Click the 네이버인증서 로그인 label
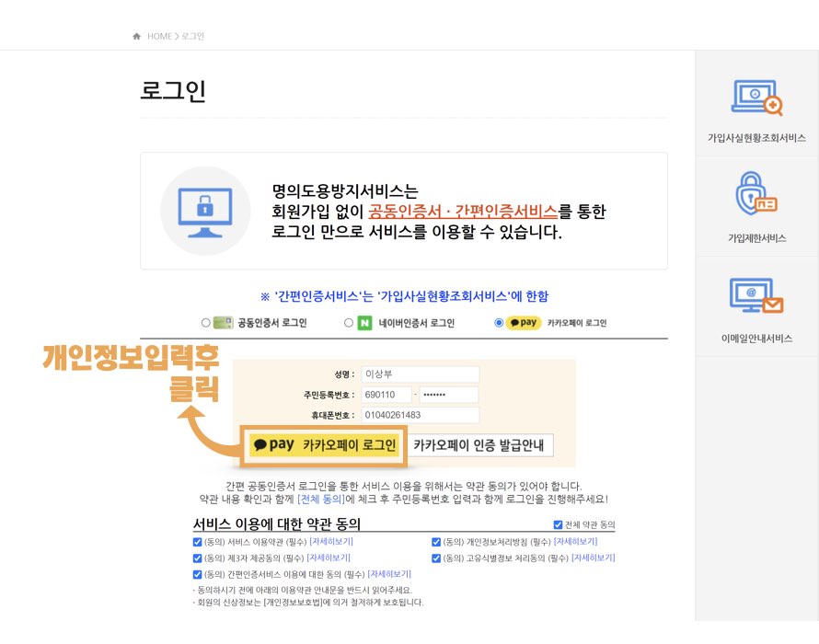Viewport: 819px width, 644px height. pos(416,323)
